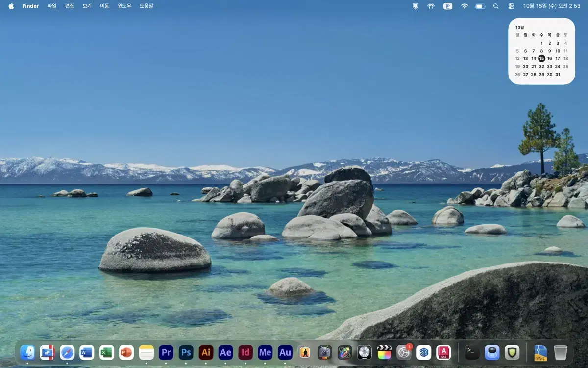Open Control Center in menu bar
This screenshot has height=368, width=588.
(x=512, y=6)
